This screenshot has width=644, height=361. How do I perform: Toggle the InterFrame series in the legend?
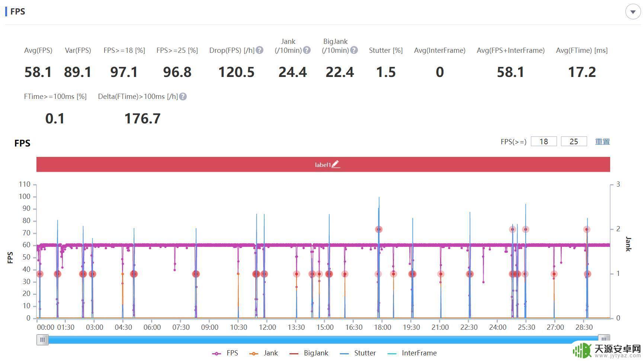412,353
